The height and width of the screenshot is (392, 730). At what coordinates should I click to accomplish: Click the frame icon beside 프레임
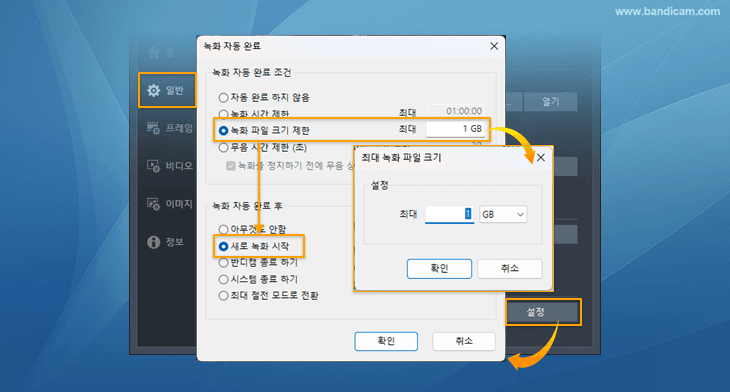click(x=153, y=128)
